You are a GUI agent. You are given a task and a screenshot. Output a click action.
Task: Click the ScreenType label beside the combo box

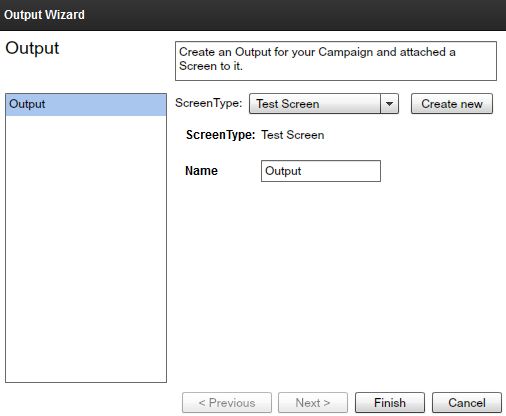coord(209,103)
